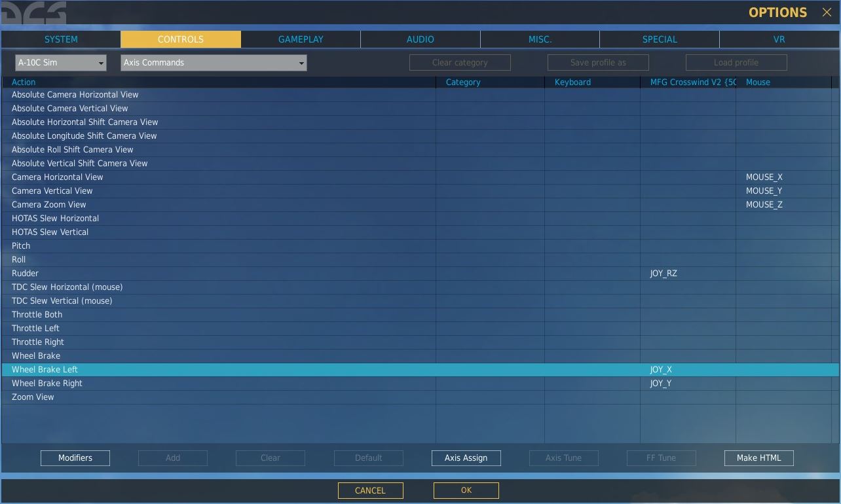Click the Clear binding button
The image size is (841, 504).
(271, 458)
